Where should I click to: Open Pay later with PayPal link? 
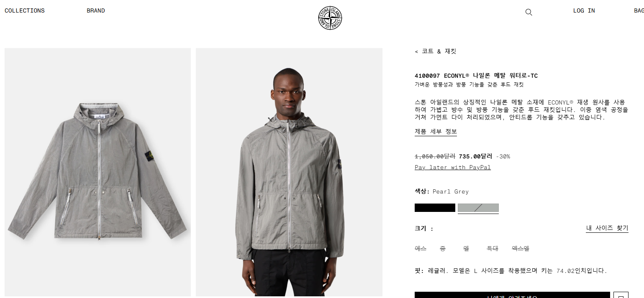tap(453, 168)
